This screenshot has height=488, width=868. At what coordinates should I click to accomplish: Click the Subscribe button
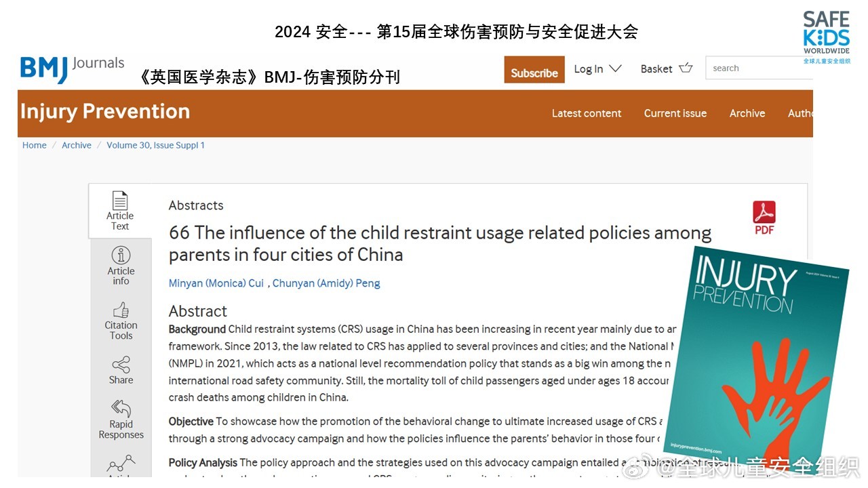coord(534,70)
